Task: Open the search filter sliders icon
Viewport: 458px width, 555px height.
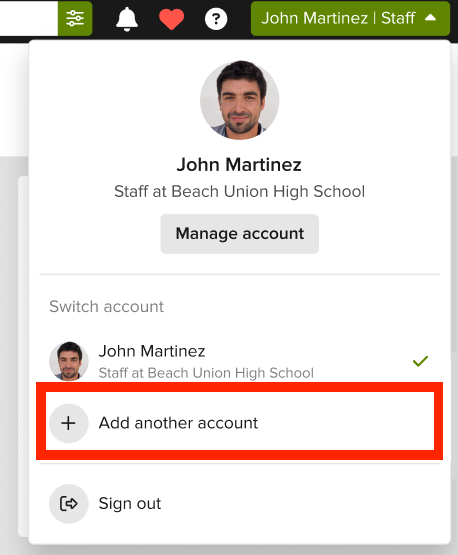Action: [x=75, y=18]
